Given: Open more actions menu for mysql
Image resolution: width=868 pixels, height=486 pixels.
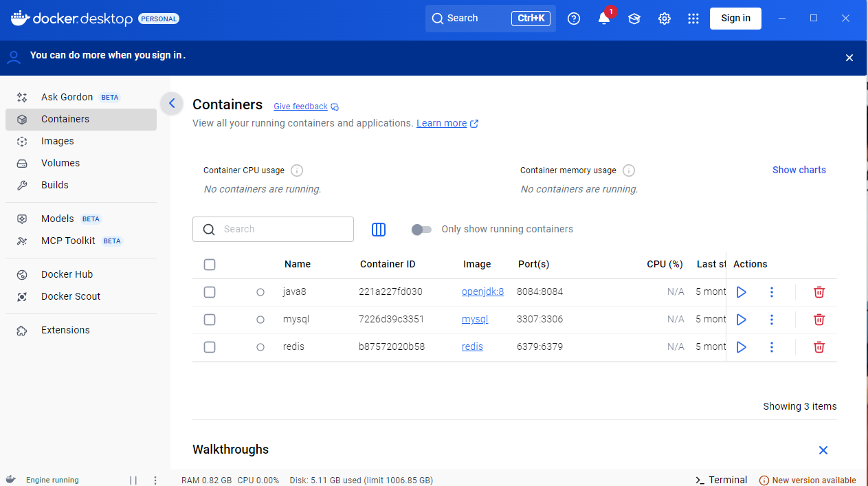Looking at the screenshot, I should pos(772,320).
